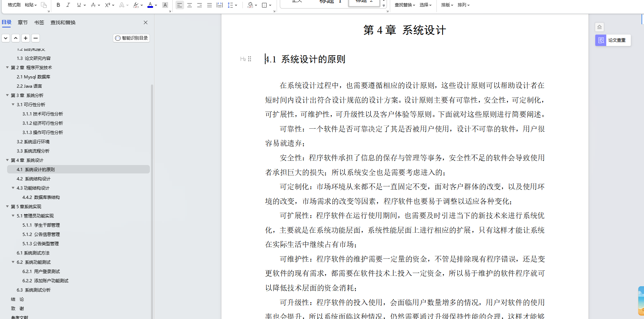Screen dimensions: 644x319
Task: Collapse 6.2 系统功能测试 node
Action: [13, 262]
